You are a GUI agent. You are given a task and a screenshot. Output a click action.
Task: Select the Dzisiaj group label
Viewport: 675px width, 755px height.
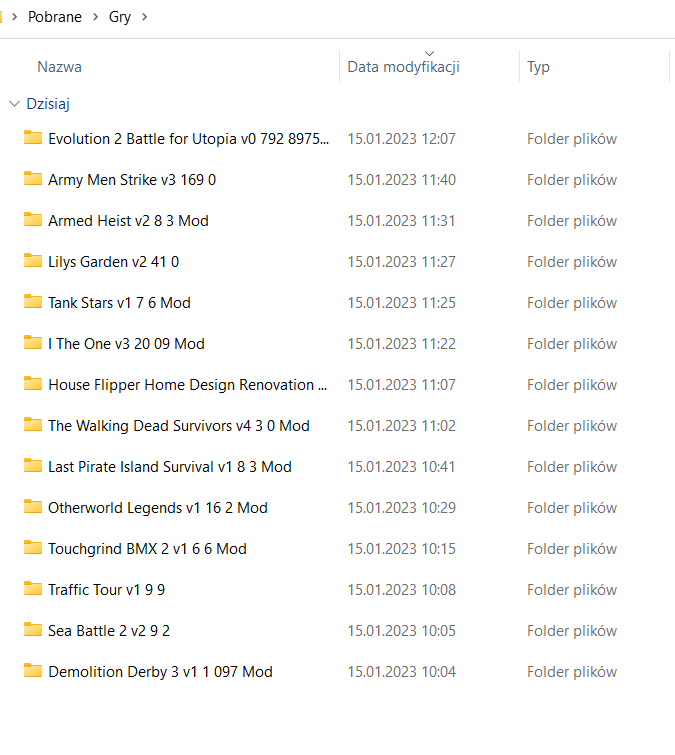[x=48, y=104]
